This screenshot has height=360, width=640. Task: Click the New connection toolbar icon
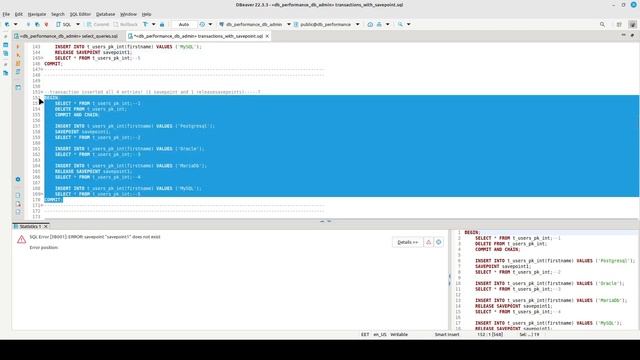point(7,24)
